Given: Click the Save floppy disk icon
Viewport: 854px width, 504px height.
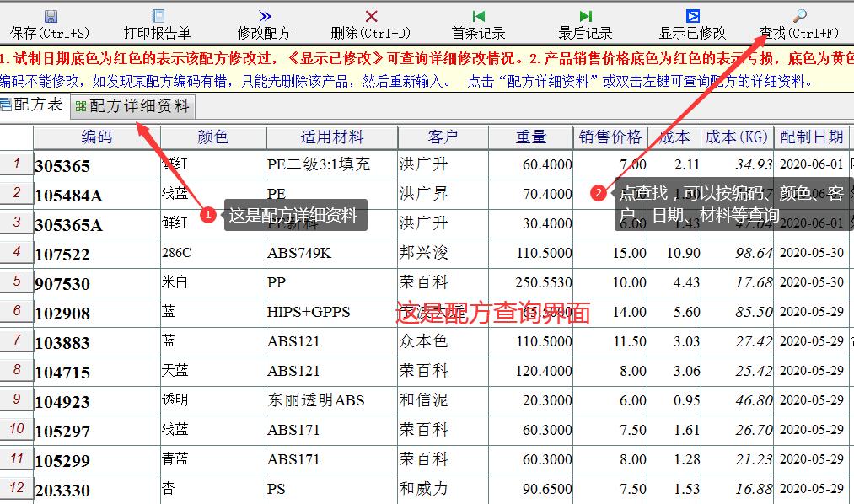Looking at the screenshot, I should 50,16.
